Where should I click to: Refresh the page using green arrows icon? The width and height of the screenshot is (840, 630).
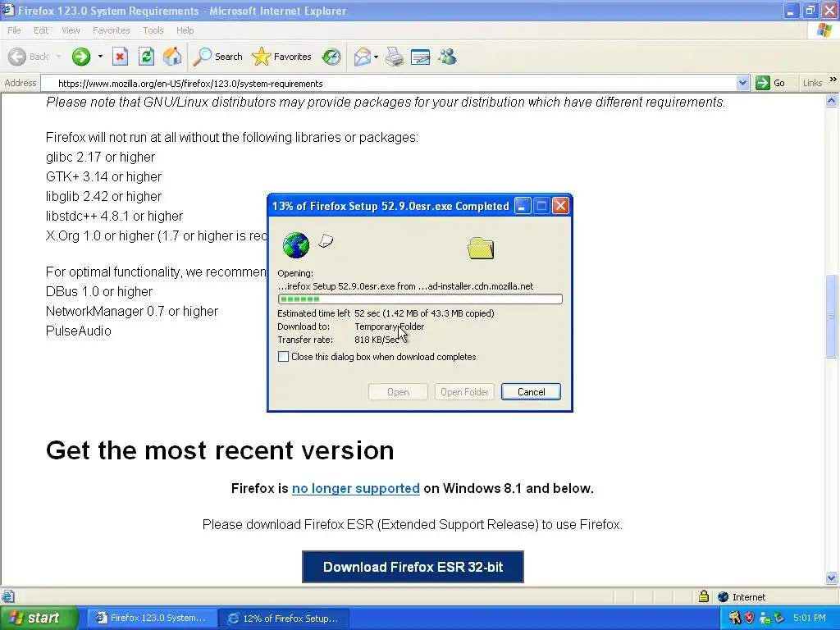tap(146, 57)
